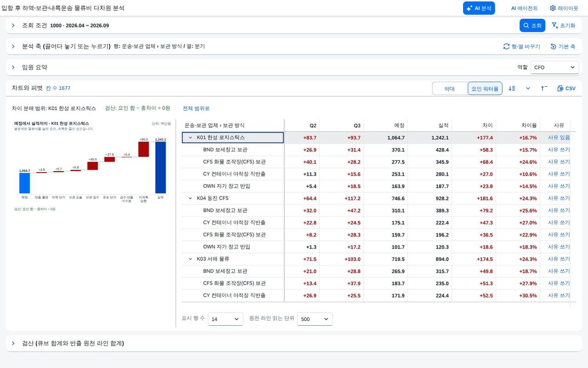Switch the chart to 막대 view
The width and height of the screenshot is (588, 368).
coord(450,88)
